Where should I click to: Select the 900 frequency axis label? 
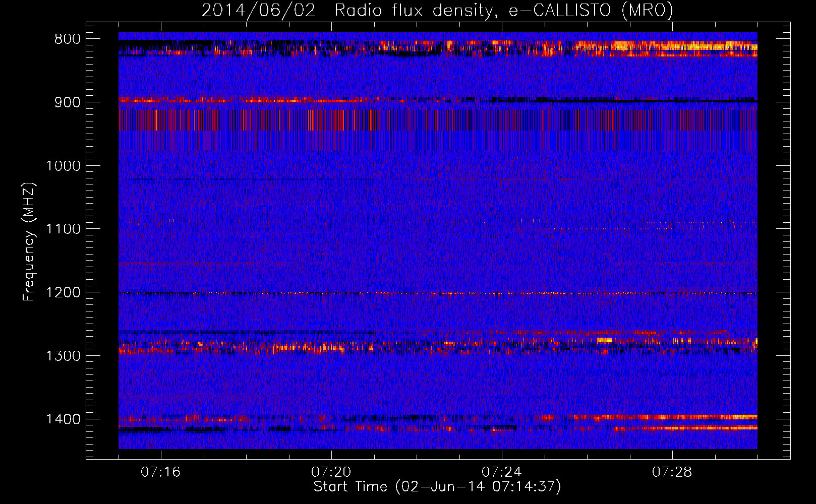coord(68,102)
